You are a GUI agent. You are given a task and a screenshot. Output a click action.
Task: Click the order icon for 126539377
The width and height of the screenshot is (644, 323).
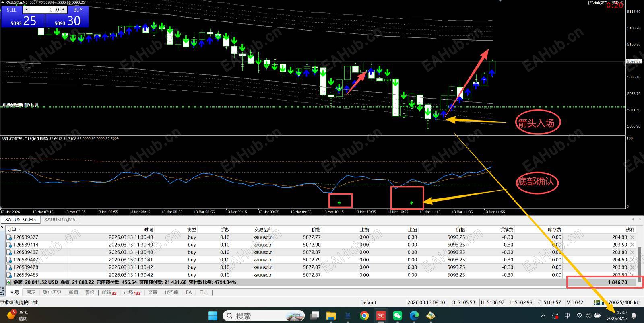pos(9,237)
